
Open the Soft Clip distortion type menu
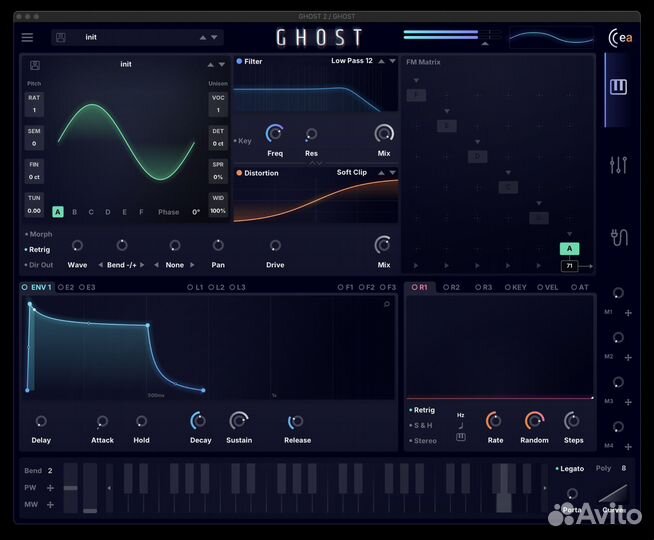point(352,172)
